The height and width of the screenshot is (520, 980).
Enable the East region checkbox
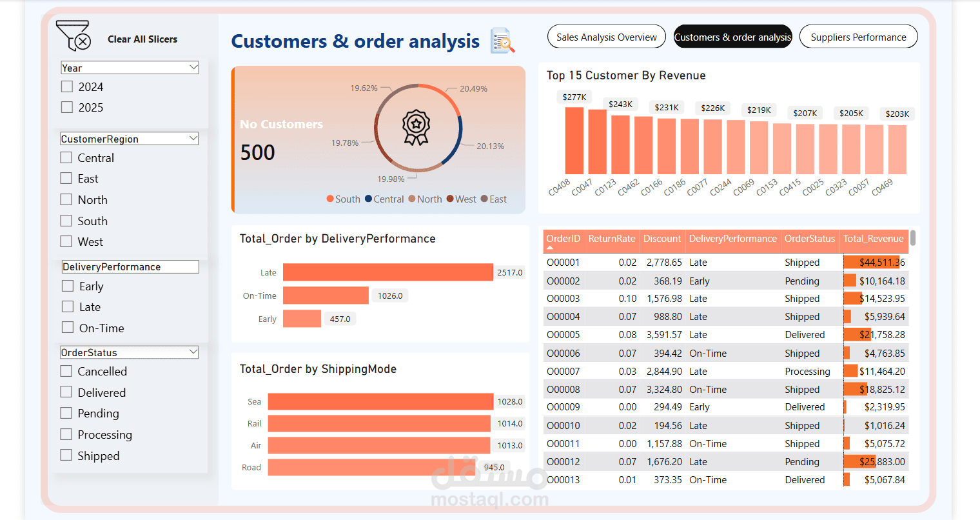tap(66, 178)
